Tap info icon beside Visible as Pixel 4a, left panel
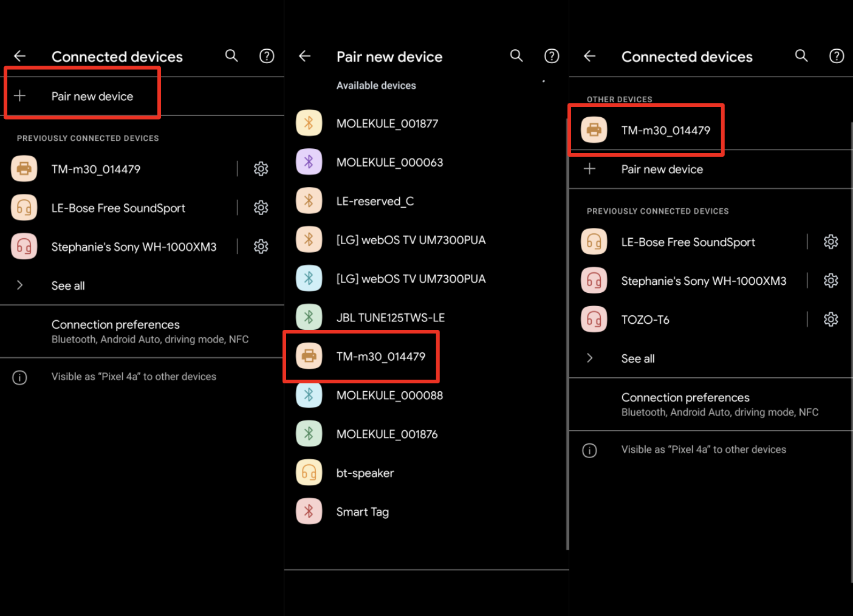This screenshot has width=853, height=616. (x=19, y=377)
